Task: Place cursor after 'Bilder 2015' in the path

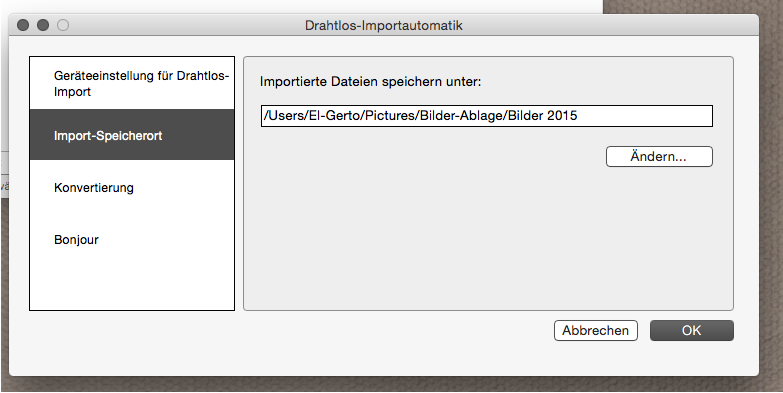Action: pyautogui.click(x=579, y=116)
